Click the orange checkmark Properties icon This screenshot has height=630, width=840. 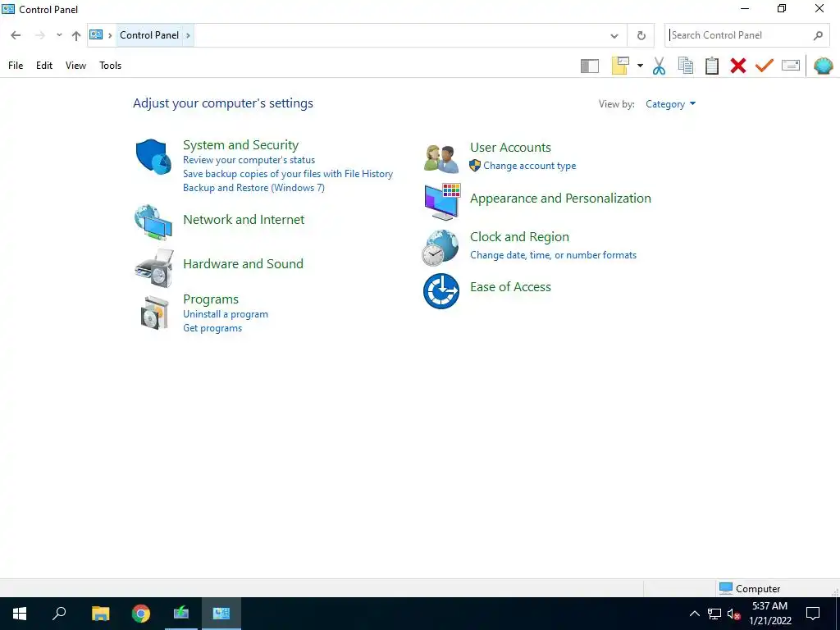coord(765,66)
